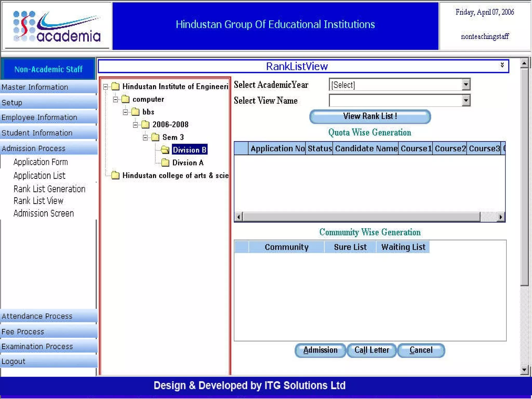Image resolution: width=532 pixels, height=399 pixels.
Task: Click Hindustan college of arts folder icon
Action: point(115,176)
